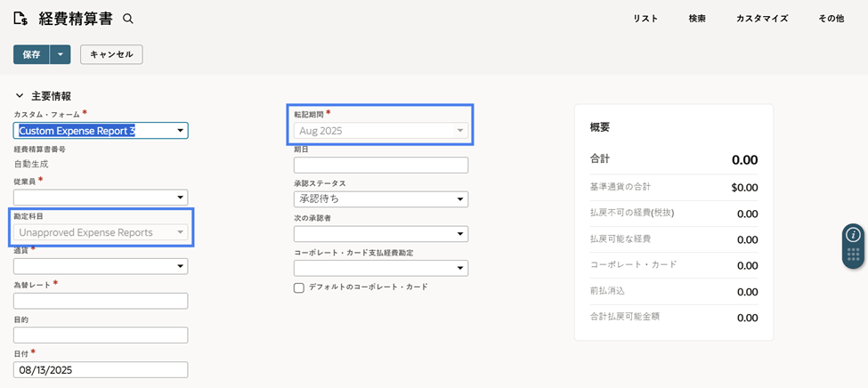The height and width of the screenshot is (388, 868).
Task: Toggle デフォルトのコーポレート・カード checkbox
Action: [299, 287]
